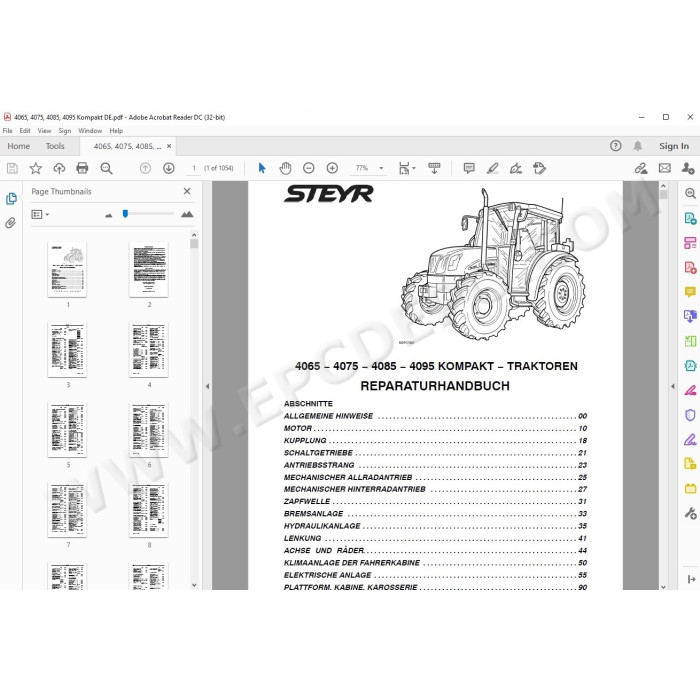This screenshot has height=700, width=700.
Task: Open the help question mark icon
Action: pos(616,146)
